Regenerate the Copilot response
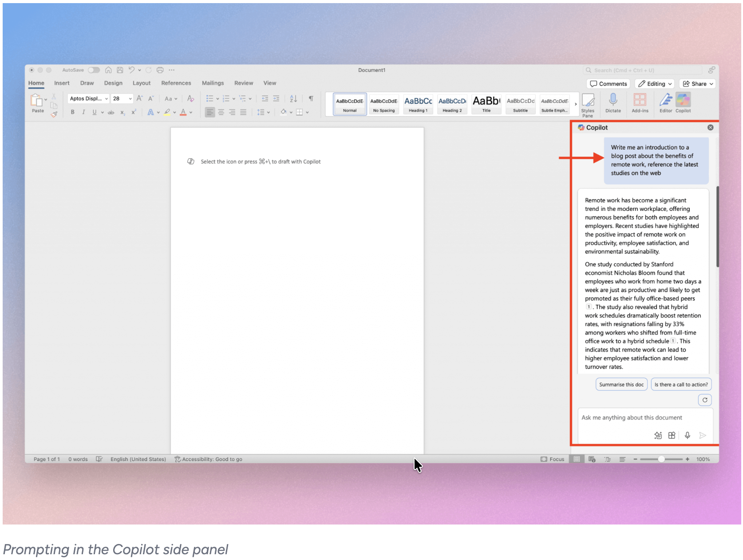This screenshot has height=560, width=743. [705, 400]
